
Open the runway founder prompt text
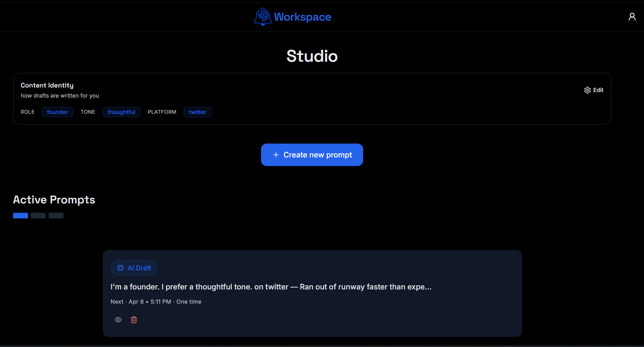tap(271, 287)
